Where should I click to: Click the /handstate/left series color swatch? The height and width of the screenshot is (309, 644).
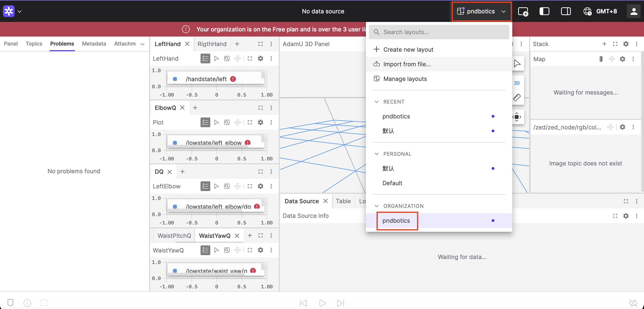coord(175,79)
